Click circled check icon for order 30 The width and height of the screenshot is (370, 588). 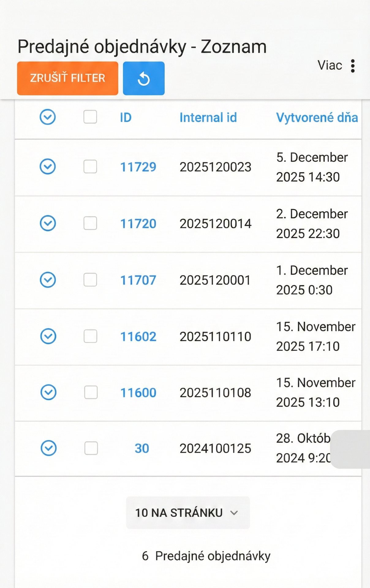tap(49, 448)
